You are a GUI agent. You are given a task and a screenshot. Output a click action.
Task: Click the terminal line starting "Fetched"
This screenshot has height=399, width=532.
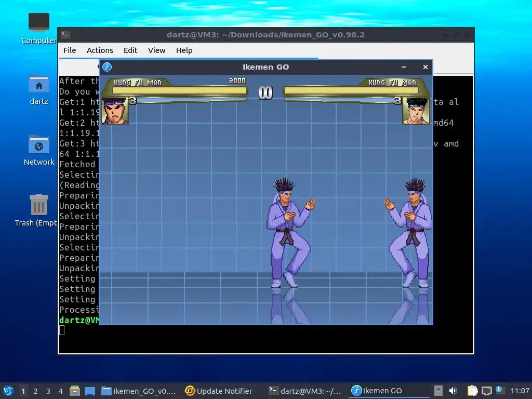click(77, 164)
